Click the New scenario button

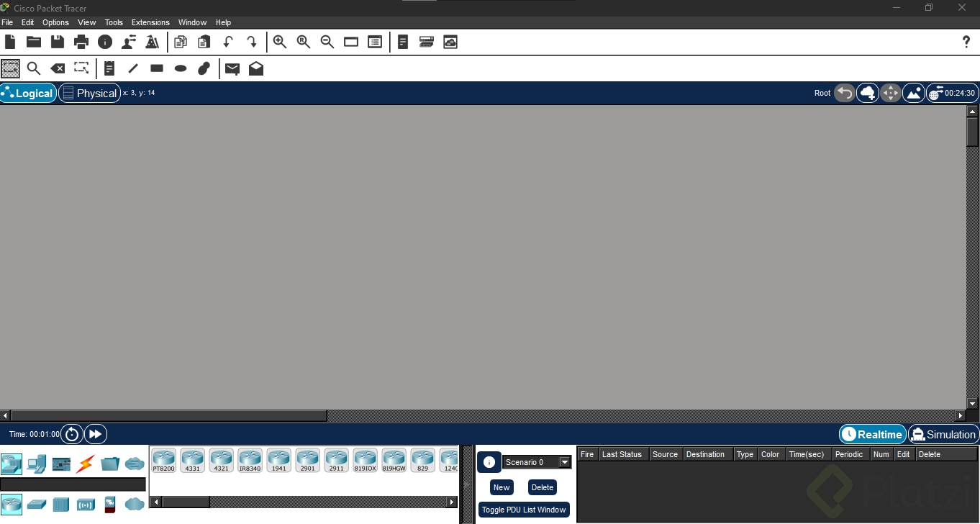(502, 487)
